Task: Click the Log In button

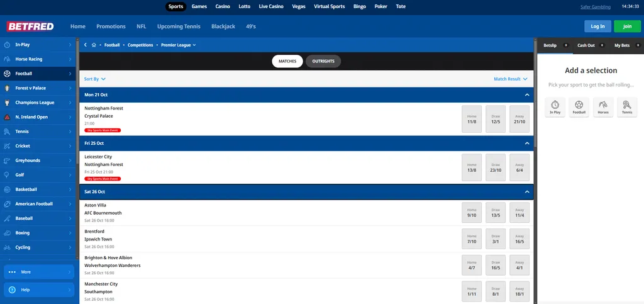Action: [x=597, y=26]
